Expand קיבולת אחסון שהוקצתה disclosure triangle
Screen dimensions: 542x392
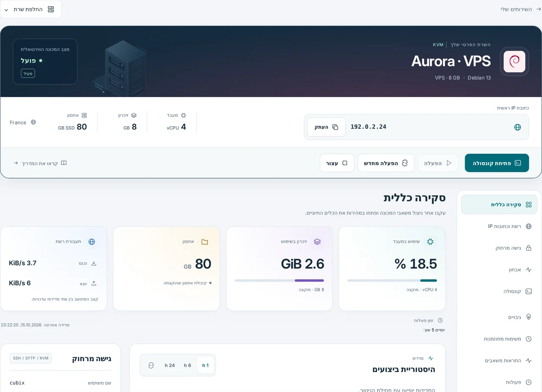click(210, 283)
